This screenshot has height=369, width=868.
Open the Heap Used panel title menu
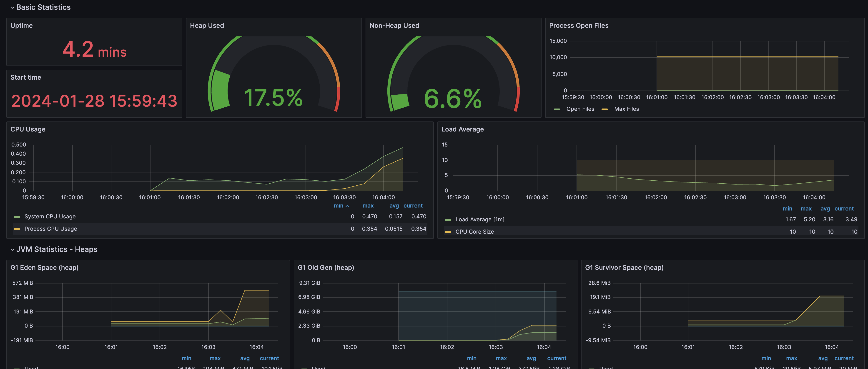click(207, 26)
